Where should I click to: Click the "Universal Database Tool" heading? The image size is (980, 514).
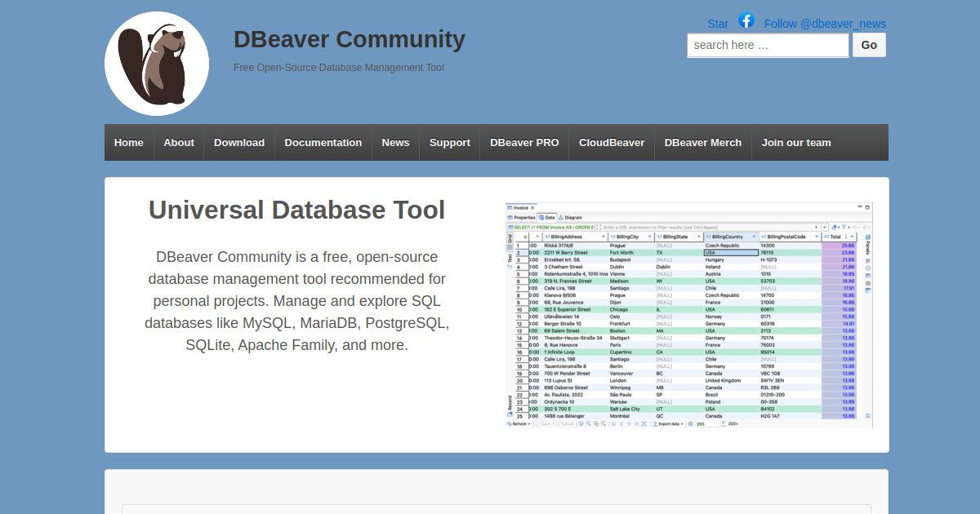[296, 210]
